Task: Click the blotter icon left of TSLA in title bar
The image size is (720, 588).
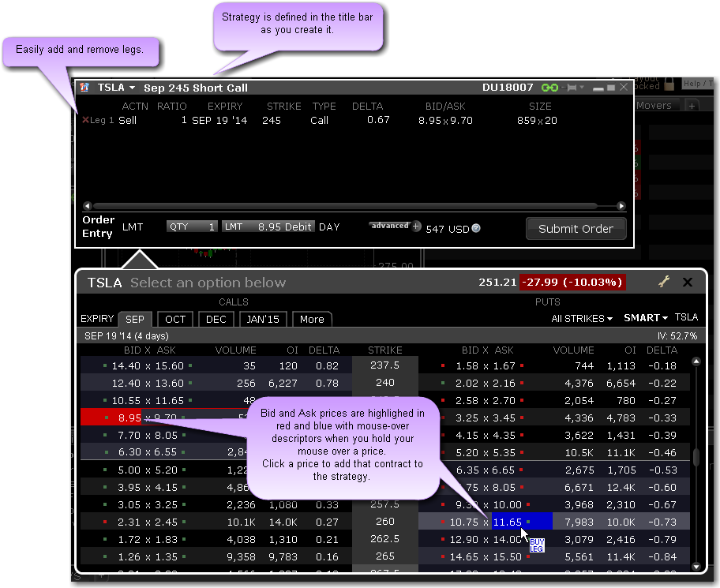Action: [84, 88]
